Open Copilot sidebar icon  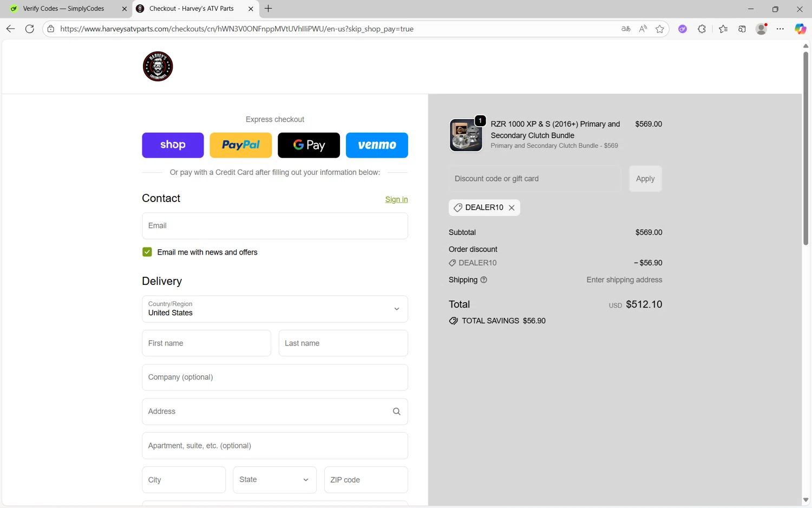(800, 29)
